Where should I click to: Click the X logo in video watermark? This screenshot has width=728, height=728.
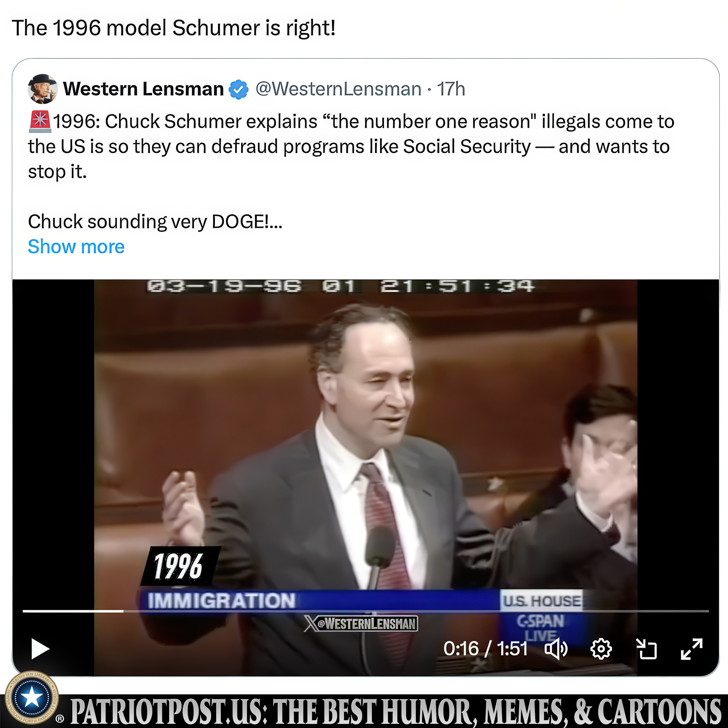(x=311, y=624)
